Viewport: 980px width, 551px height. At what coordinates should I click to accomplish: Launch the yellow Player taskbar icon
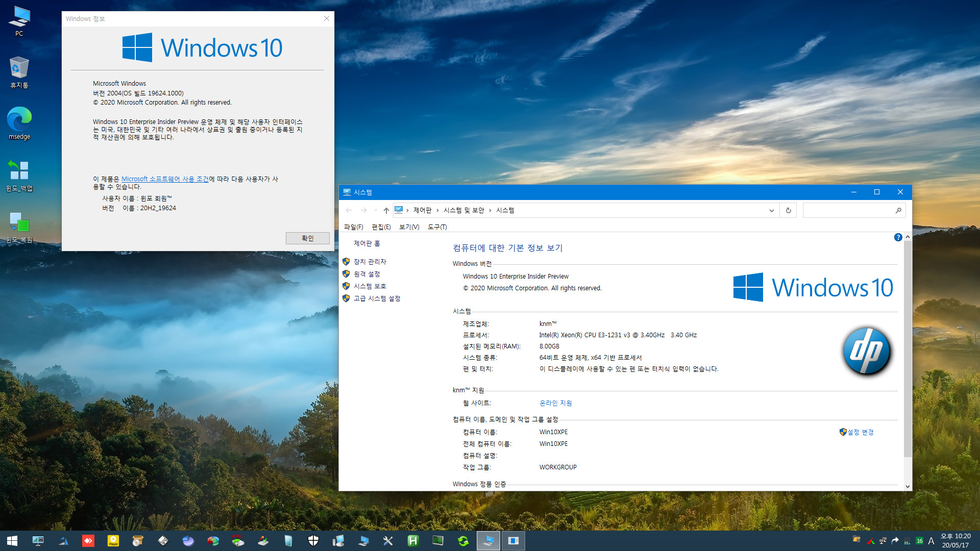coord(113,541)
